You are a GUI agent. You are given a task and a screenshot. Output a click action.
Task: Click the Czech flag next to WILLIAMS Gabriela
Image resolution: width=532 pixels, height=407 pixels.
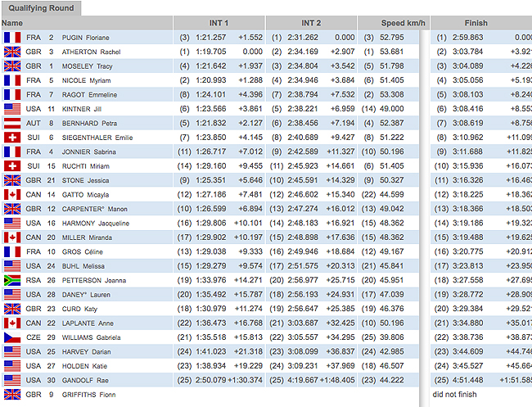point(12,337)
